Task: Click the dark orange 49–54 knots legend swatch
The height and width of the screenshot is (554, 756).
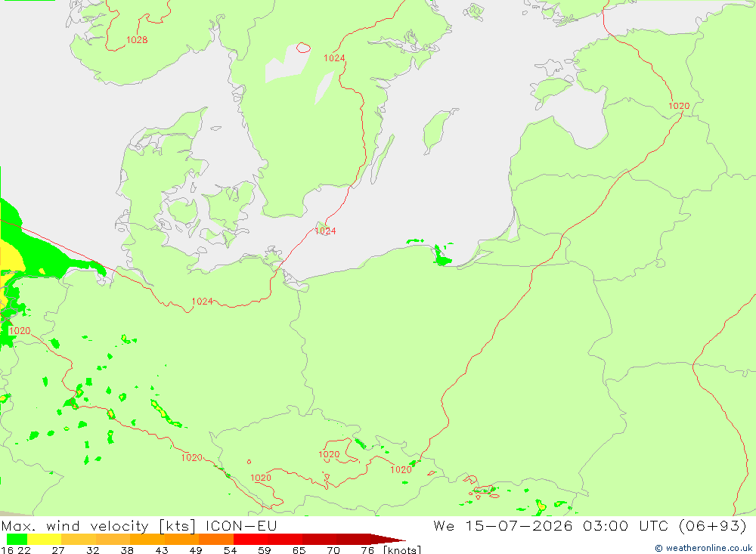Action: click(x=216, y=539)
